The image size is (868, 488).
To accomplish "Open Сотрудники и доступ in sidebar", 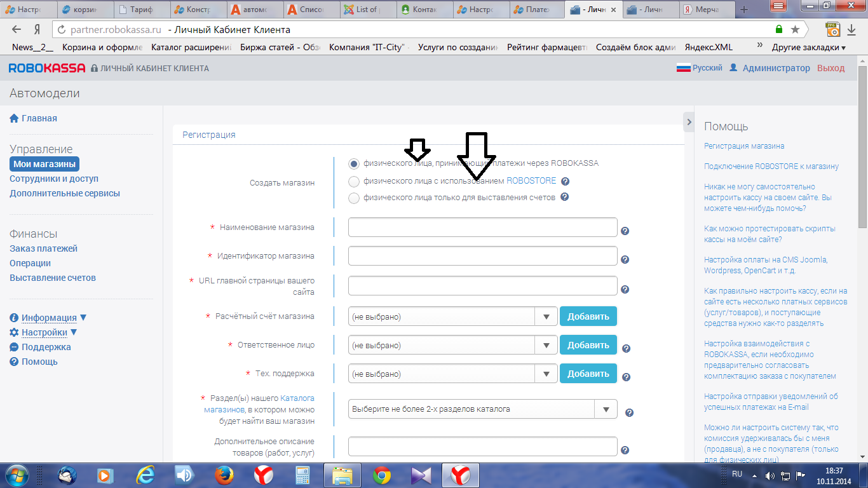I will [54, 179].
